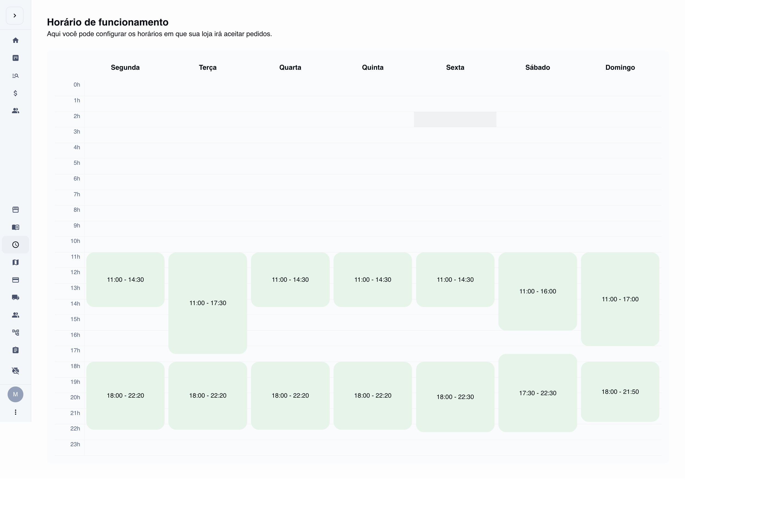761x532 pixels.
Task: Open the kanban board icon
Action: (15, 58)
